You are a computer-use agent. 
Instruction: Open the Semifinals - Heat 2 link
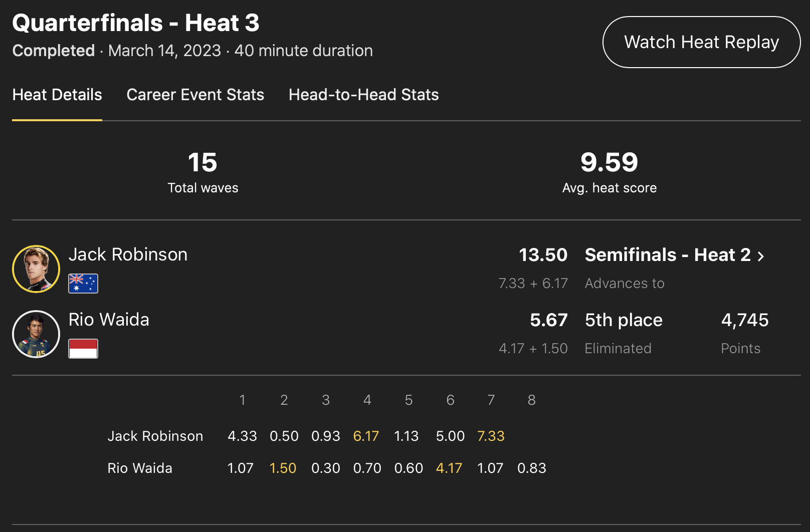point(668,255)
